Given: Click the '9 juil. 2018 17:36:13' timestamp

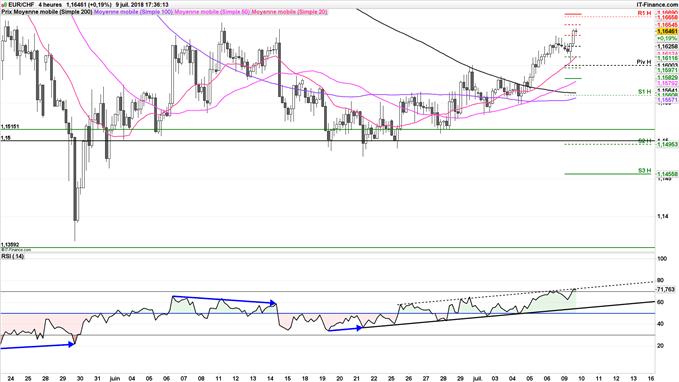Looking at the screenshot, I should [142, 4].
